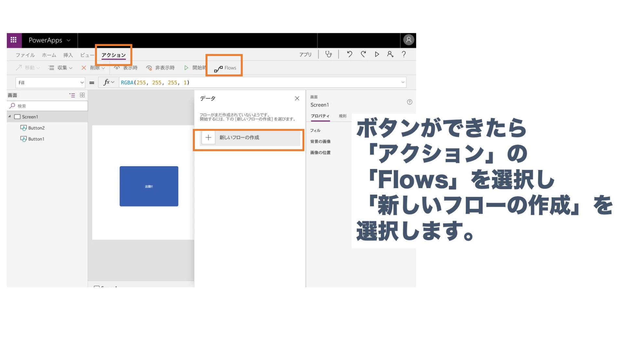This screenshot has height=362, width=644.
Task: Select Screen1 in the tree view
Action: point(30,117)
